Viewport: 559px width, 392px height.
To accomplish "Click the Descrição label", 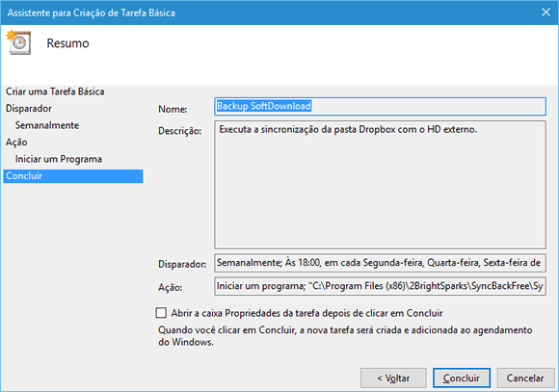I will [x=179, y=131].
